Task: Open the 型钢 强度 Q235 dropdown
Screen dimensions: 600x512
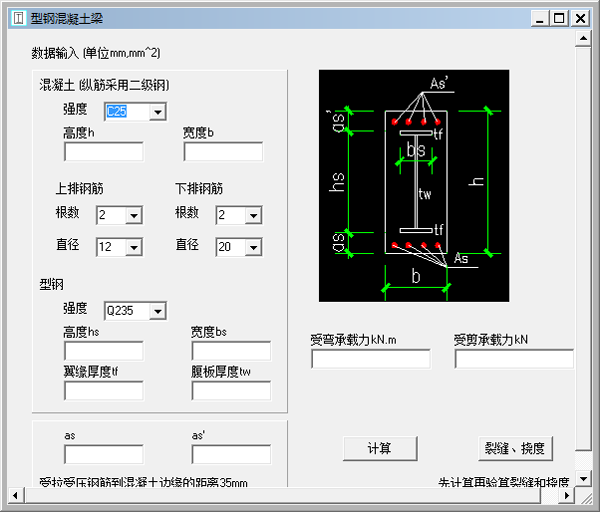Action: [158, 311]
